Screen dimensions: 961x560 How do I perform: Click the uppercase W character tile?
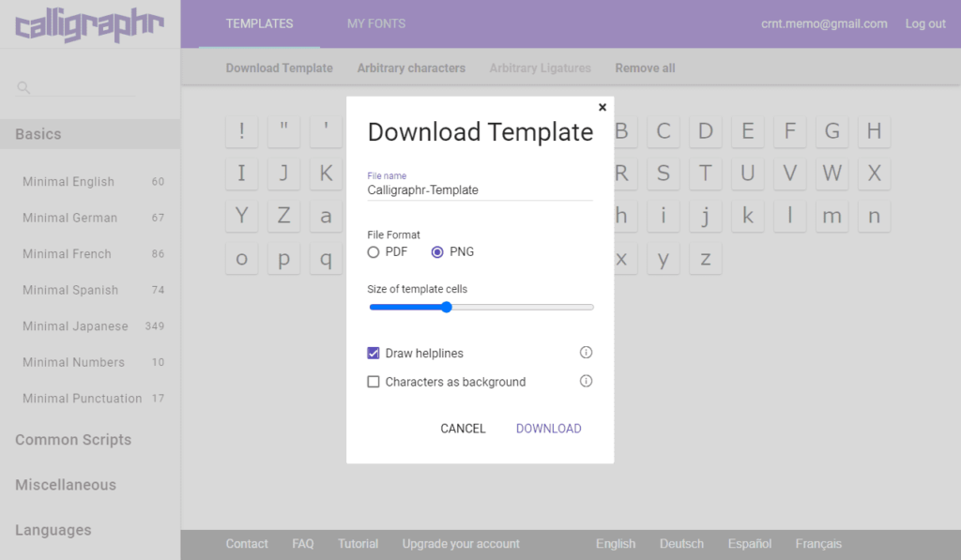pyautogui.click(x=832, y=174)
